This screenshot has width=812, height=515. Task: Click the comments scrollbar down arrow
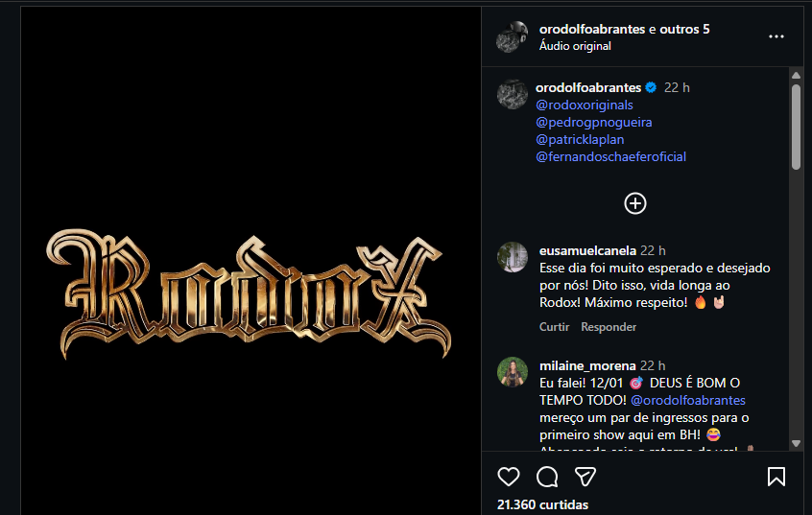coord(796,444)
